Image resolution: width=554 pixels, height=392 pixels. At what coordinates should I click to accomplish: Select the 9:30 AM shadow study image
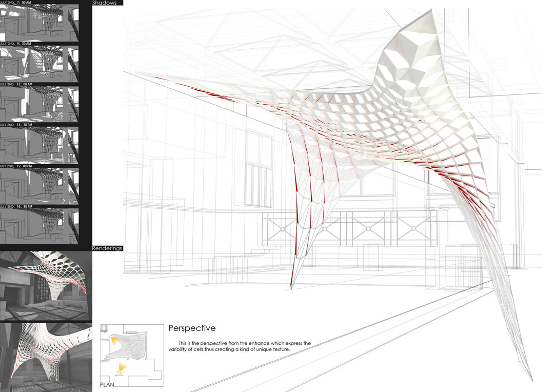tap(39, 64)
